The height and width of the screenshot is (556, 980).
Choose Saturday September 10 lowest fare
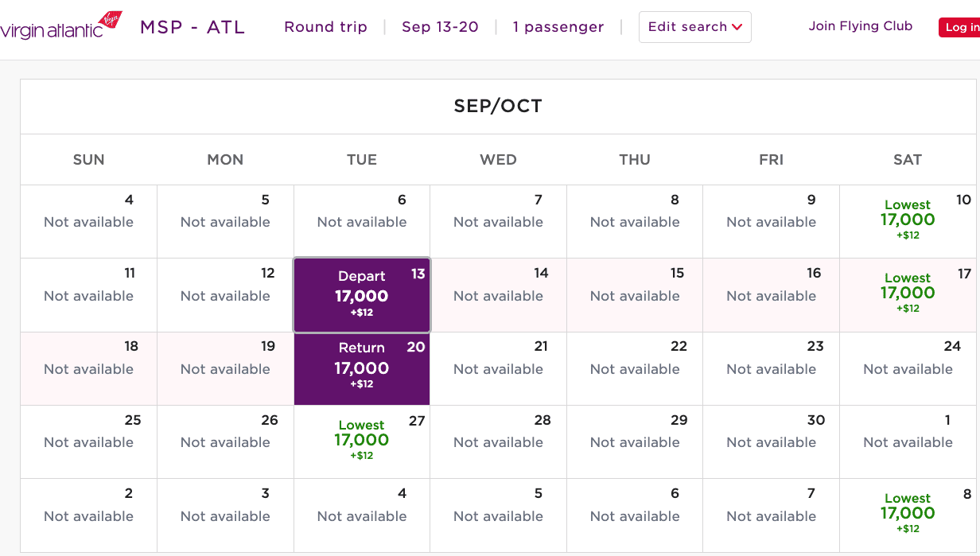pos(907,221)
